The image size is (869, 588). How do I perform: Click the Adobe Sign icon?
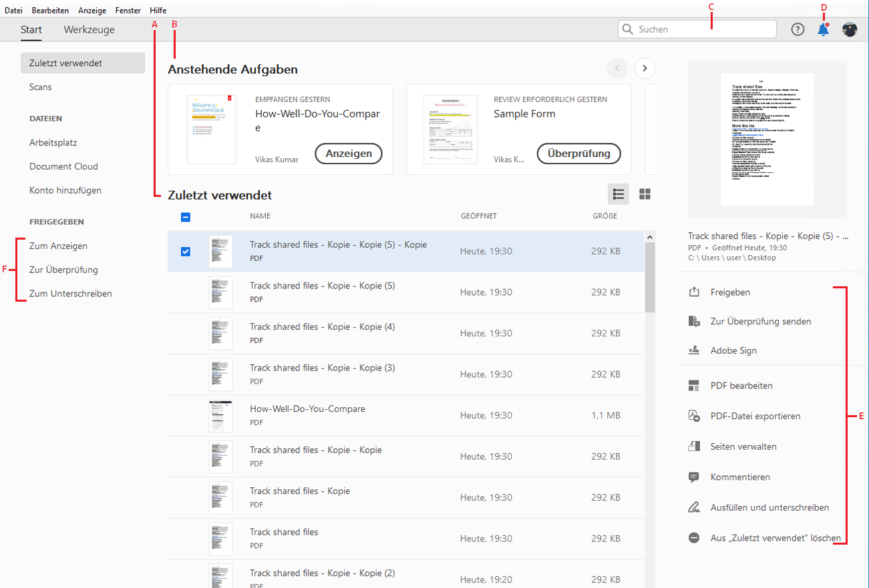pos(694,350)
